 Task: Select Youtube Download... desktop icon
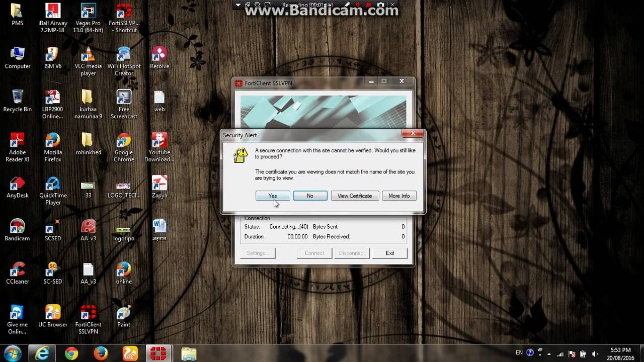159,147
